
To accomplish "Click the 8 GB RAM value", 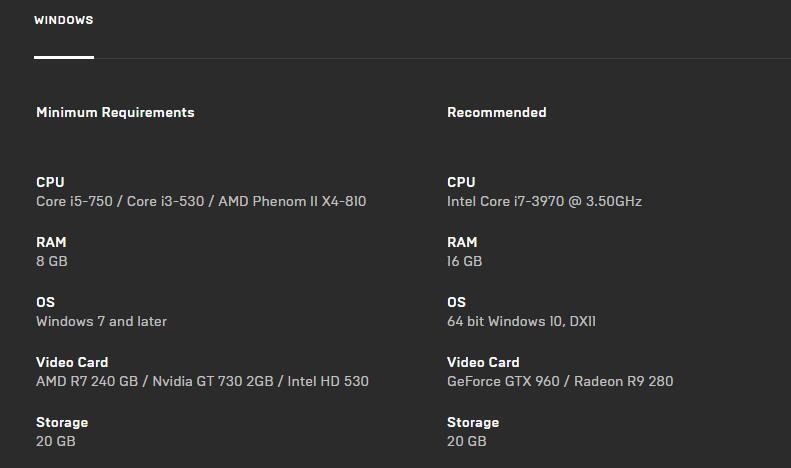I will tap(52, 262).
